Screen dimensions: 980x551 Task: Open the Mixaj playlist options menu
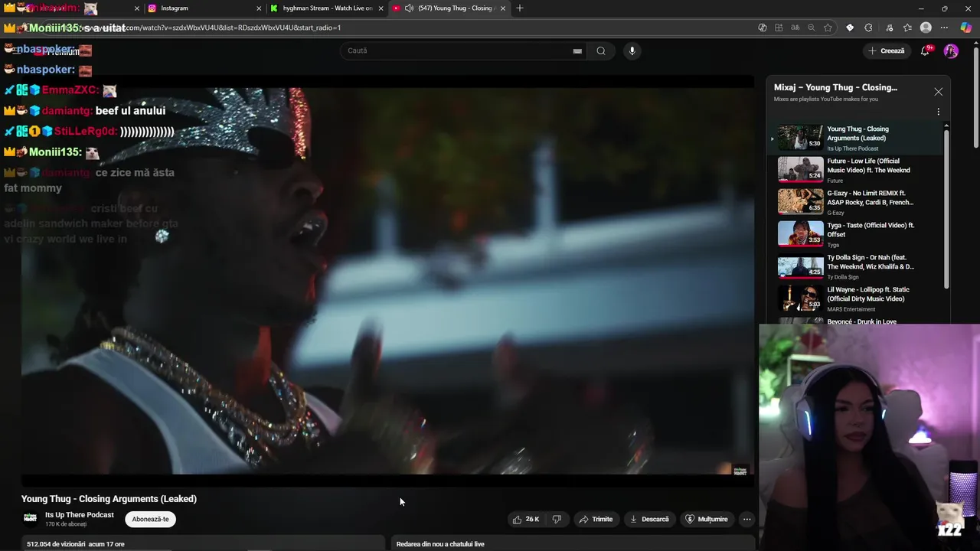pyautogui.click(x=938, y=112)
